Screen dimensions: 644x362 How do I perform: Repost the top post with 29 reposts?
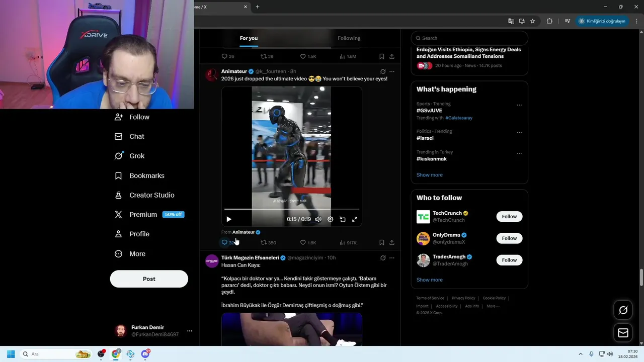[x=267, y=56]
